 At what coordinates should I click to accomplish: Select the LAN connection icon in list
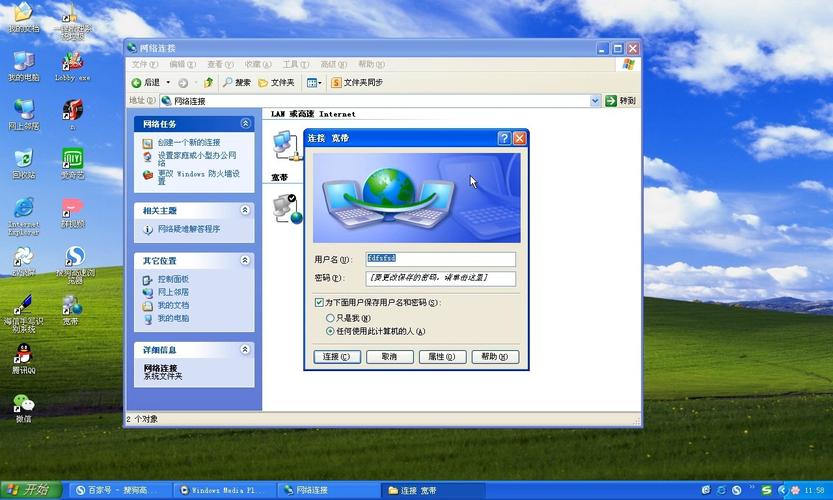pos(286,146)
